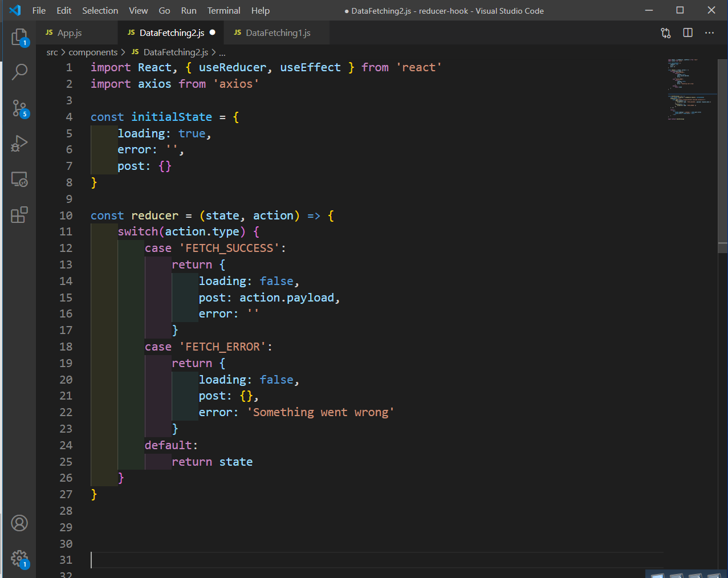Viewport: 728px width, 578px height.
Task: Open the Extensions view
Action: 19,215
